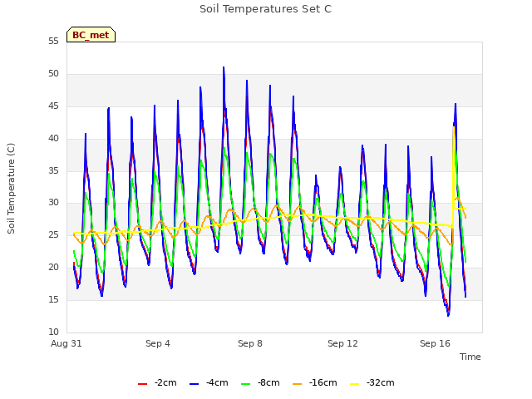Screen dimensions: 532x399
Task: Click the 50 y-axis tick label
Action: point(53,74)
